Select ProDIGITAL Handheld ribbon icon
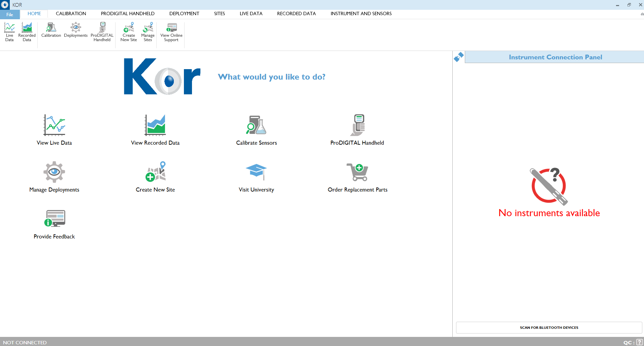This screenshot has height=346, width=644. pyautogui.click(x=102, y=32)
